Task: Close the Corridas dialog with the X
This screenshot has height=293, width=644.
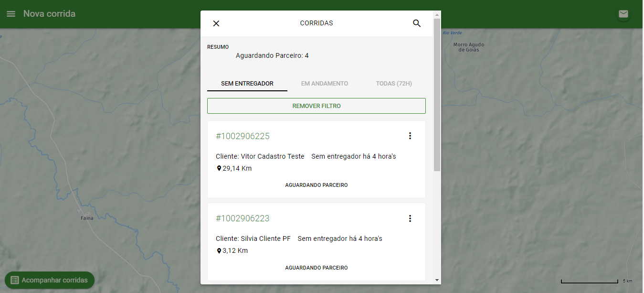Action: point(216,23)
